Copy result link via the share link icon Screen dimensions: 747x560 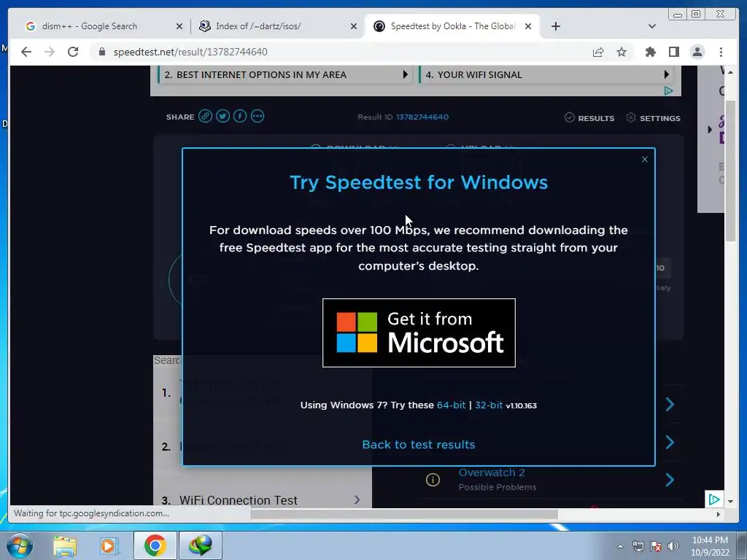coord(205,116)
